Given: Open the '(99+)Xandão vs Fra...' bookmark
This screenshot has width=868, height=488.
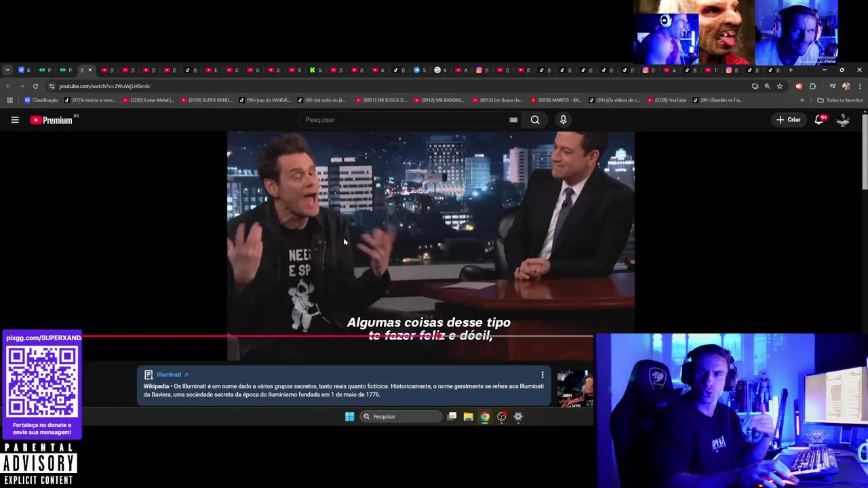Looking at the screenshot, I should point(718,100).
